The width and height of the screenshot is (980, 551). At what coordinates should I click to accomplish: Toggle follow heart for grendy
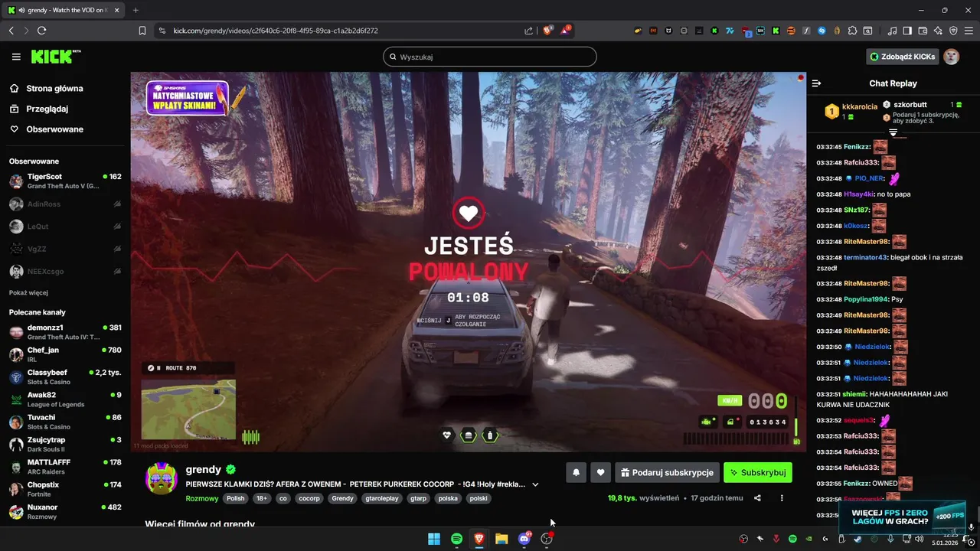(x=600, y=472)
